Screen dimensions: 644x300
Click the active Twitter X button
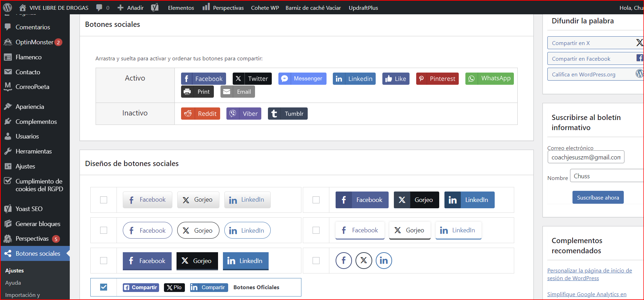coord(252,78)
